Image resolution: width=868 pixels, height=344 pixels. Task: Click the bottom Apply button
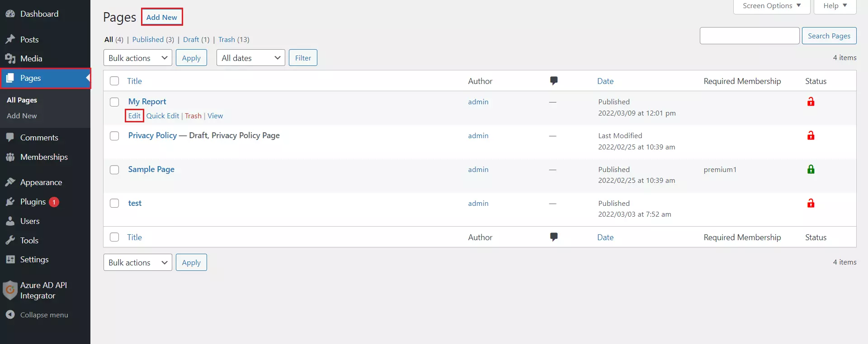tap(191, 262)
